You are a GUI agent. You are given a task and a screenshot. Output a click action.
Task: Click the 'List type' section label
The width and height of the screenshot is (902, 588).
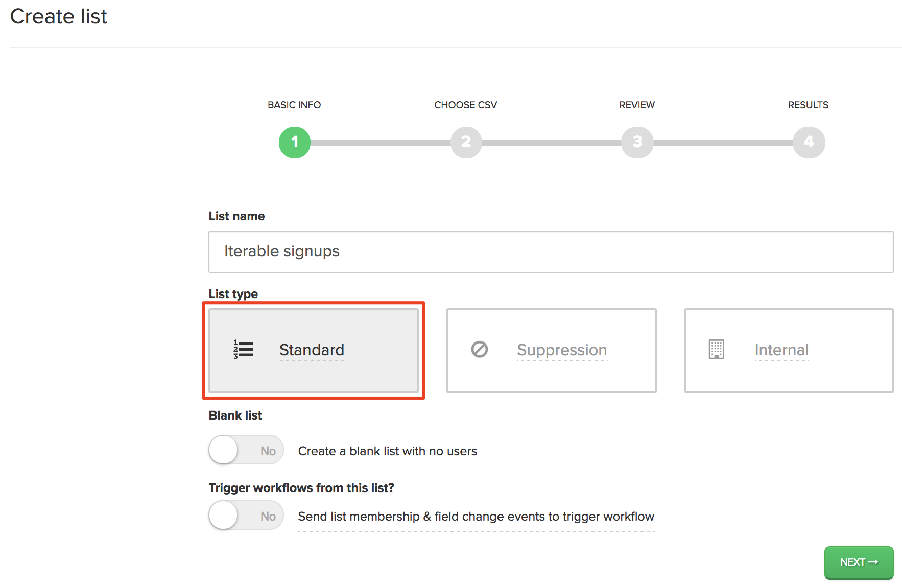pyautogui.click(x=233, y=294)
